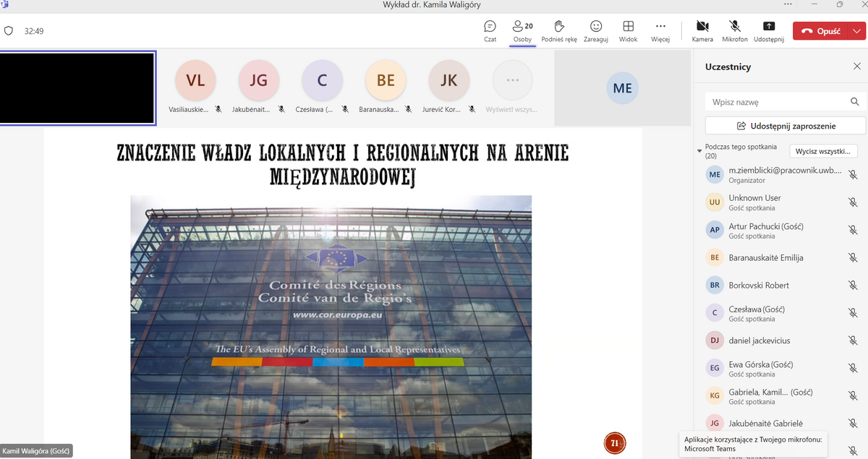Select the black video tile of the presenter
Viewport: 868px width, 459px height.
click(77, 87)
